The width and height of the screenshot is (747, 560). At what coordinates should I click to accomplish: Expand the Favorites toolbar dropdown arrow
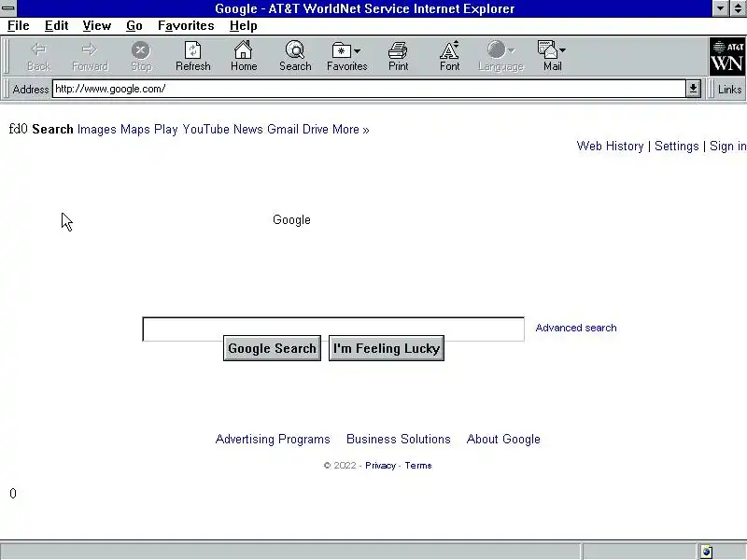point(358,50)
